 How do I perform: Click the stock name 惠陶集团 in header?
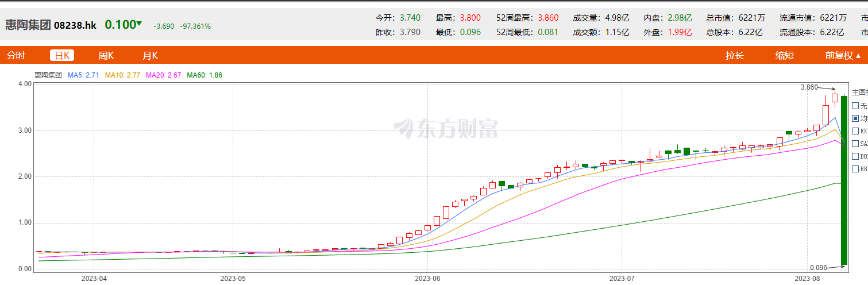click(x=28, y=25)
